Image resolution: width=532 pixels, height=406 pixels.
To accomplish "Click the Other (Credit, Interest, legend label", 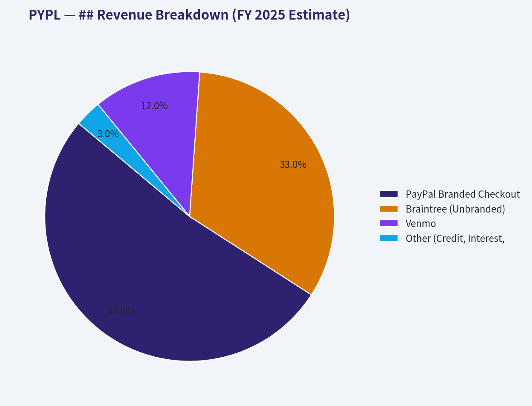I will tap(455, 238).
